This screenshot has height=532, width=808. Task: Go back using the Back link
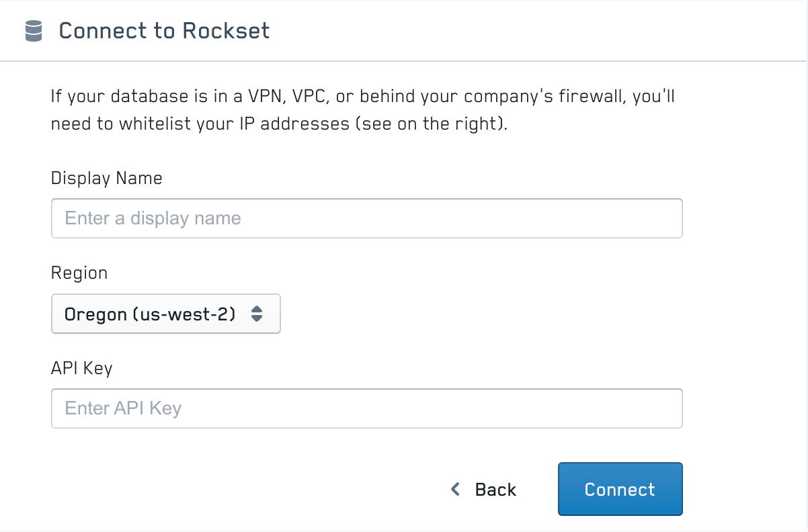[x=495, y=489]
